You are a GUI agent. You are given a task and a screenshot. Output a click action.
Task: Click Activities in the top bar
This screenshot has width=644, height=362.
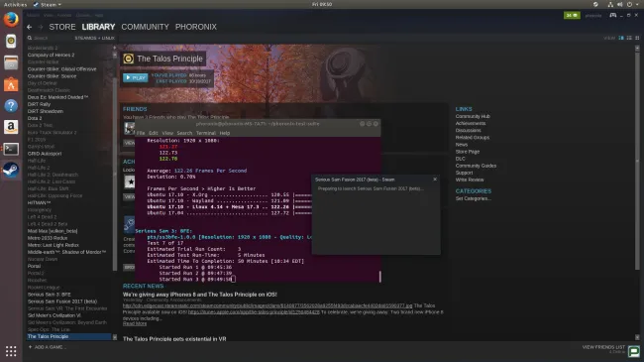[x=15, y=5]
